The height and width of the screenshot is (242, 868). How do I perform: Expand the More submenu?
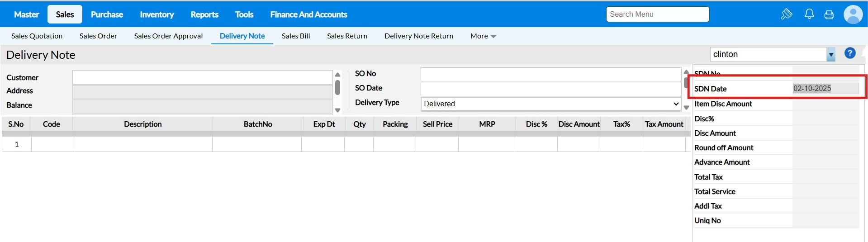pyautogui.click(x=483, y=36)
